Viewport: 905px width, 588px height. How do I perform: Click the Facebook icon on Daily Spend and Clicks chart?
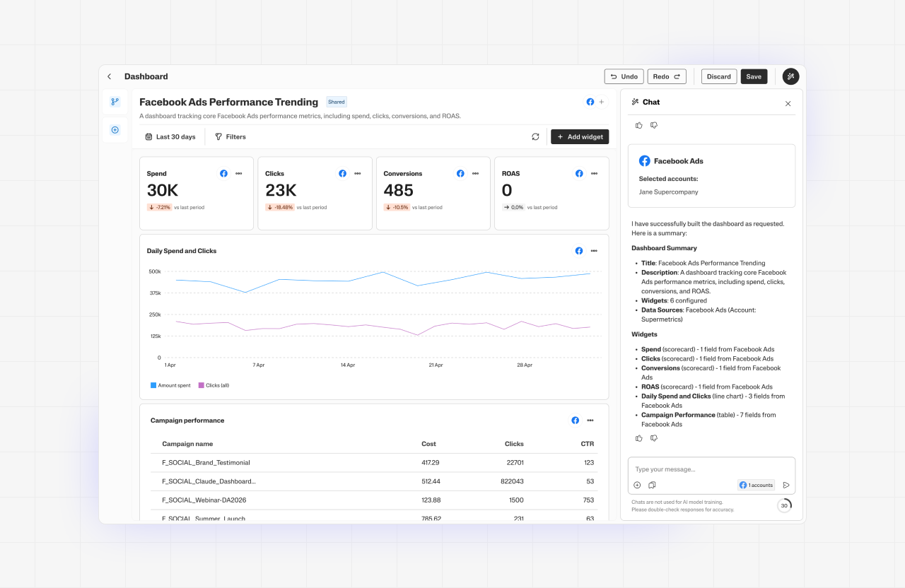point(579,251)
